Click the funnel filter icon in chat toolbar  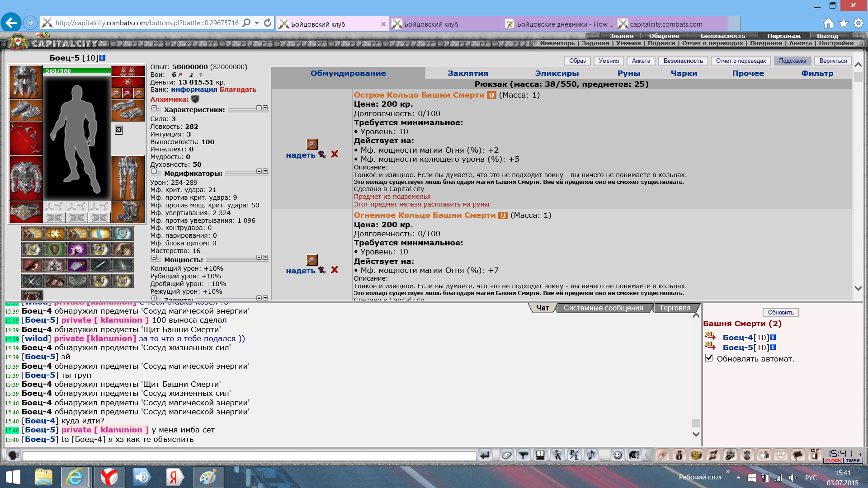[524, 455]
